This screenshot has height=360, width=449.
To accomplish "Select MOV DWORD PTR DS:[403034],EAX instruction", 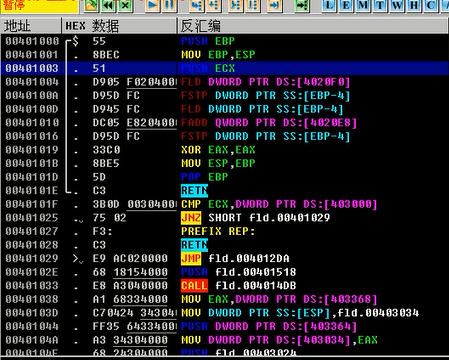I will [279, 340].
